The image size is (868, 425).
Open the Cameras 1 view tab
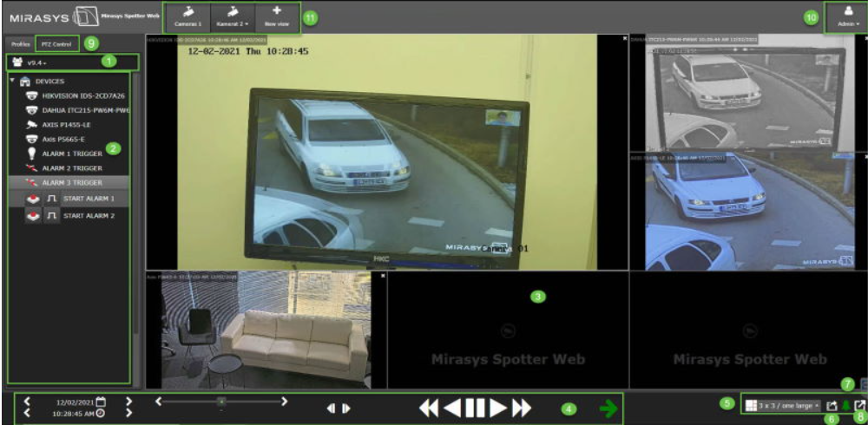[188, 17]
